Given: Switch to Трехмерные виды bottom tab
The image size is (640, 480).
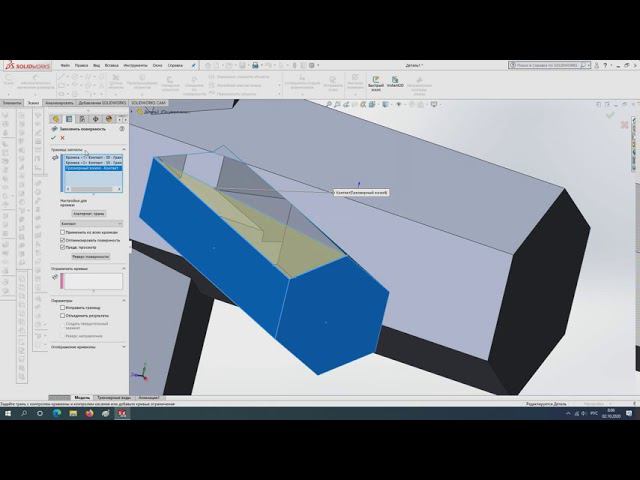Looking at the screenshot, I should point(114,398).
